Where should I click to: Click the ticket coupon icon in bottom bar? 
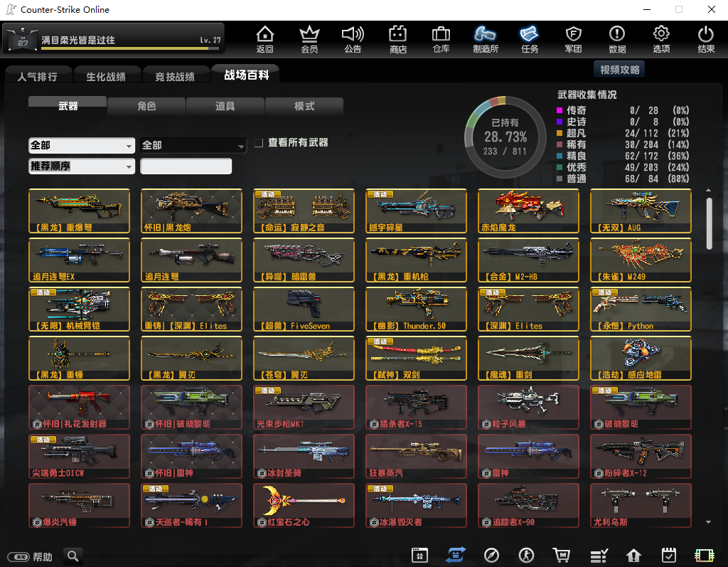click(705, 556)
